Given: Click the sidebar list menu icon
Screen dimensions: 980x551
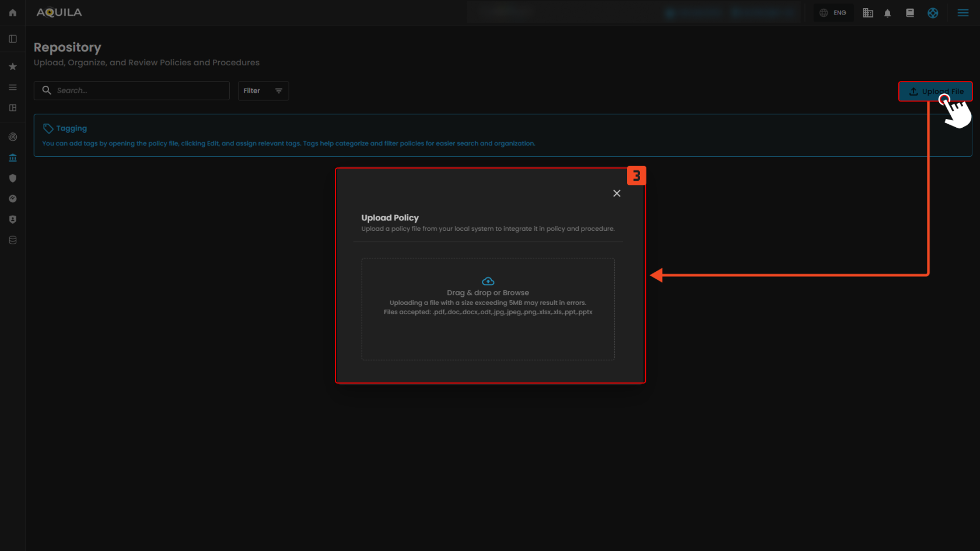Looking at the screenshot, I should point(13,87).
